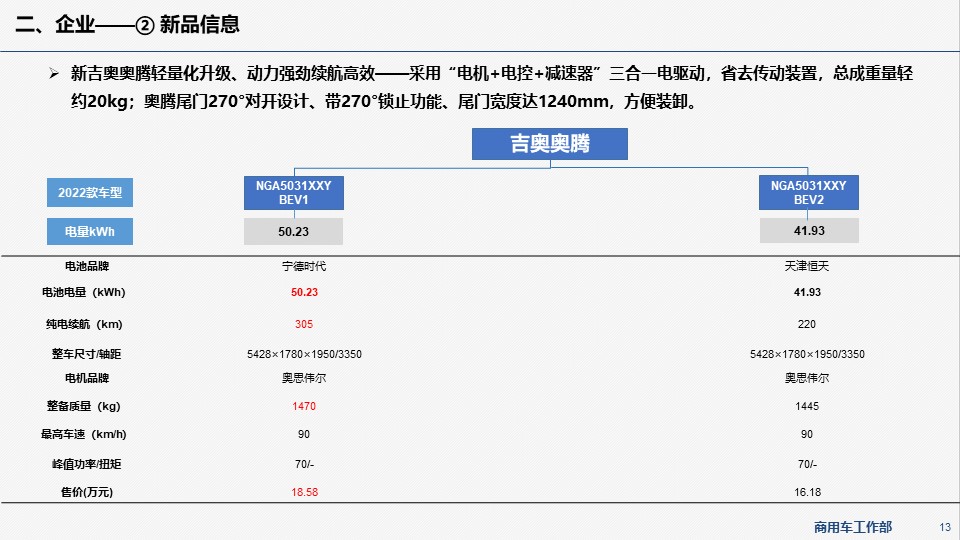
Task: Select the slide title 新品信息
Action: [200, 24]
